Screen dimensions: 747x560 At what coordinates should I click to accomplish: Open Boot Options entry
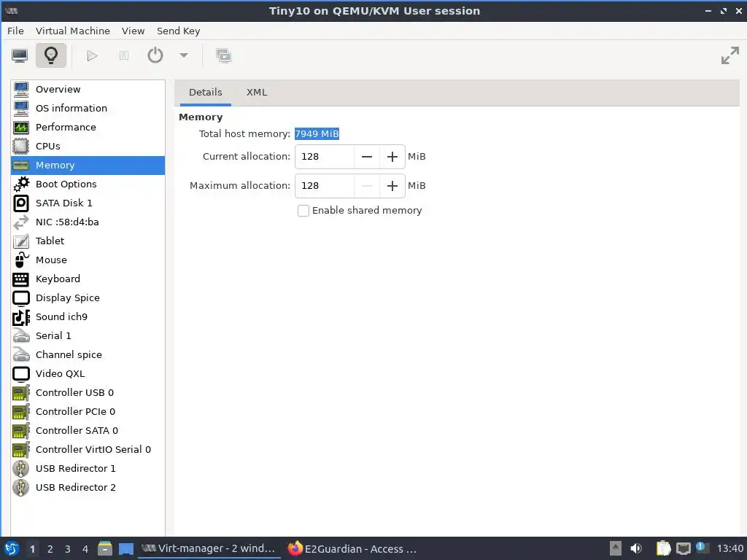point(88,184)
